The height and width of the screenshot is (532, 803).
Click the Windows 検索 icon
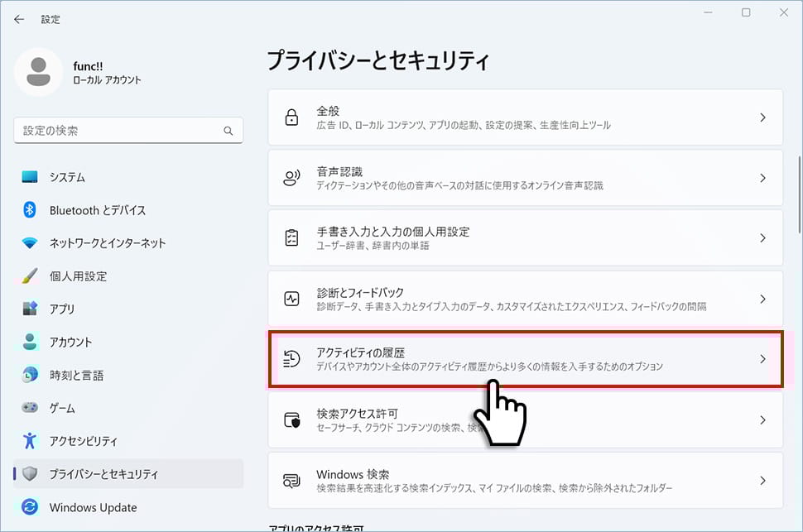click(291, 480)
